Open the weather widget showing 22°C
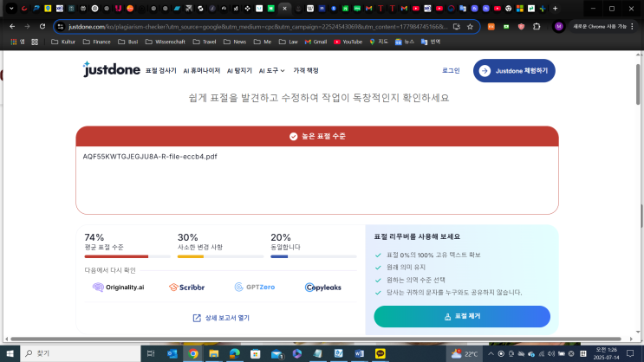The height and width of the screenshot is (362, 644). pos(465,353)
